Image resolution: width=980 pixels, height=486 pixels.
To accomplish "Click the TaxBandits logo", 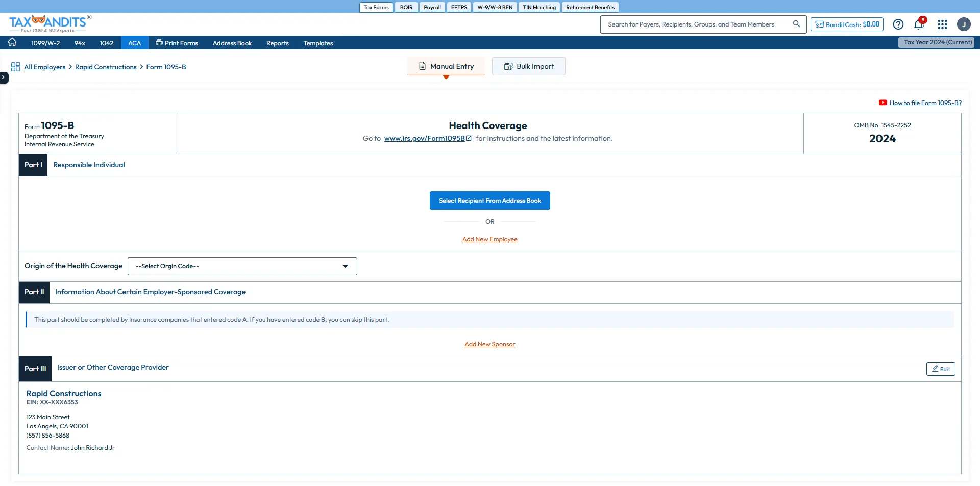I will (50, 23).
